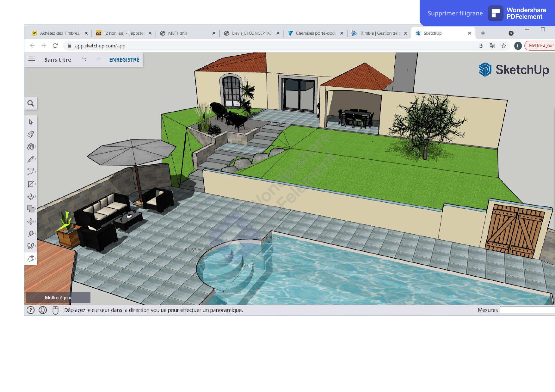Select the Move tool
This screenshot has width=555, height=392.
[31, 221]
